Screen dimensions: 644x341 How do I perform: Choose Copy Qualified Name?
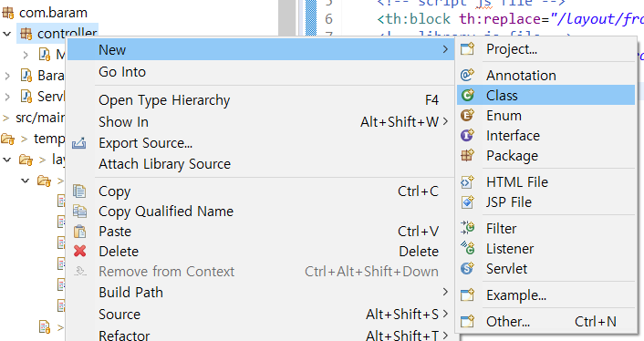coord(261,212)
